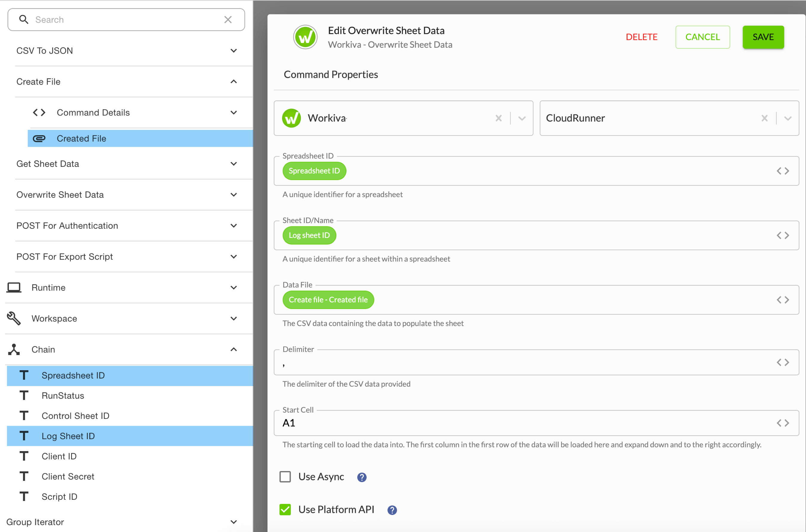The image size is (806, 532).
Task: Clear the CloudRunner selection
Action: [x=764, y=118]
